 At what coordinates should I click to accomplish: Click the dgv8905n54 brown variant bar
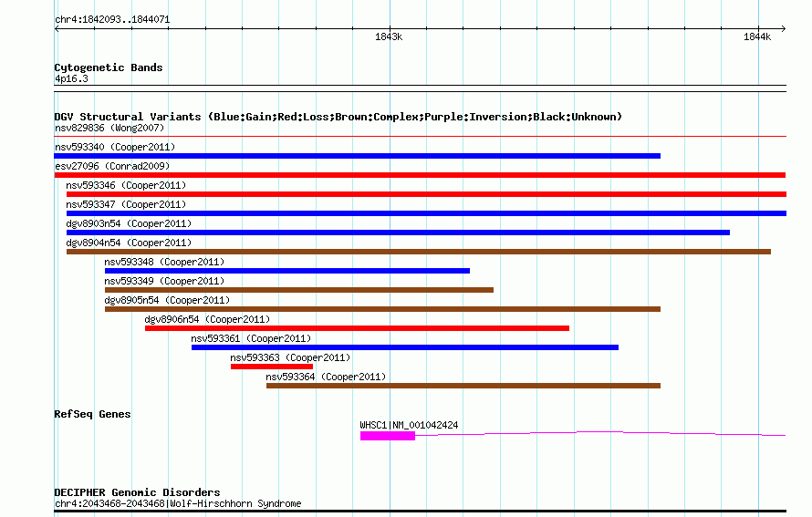pyautogui.click(x=382, y=309)
